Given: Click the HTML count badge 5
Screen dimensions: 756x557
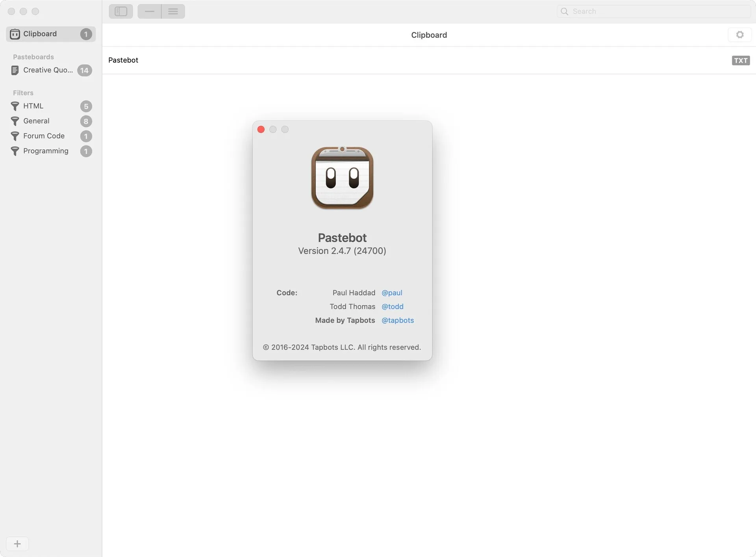Looking at the screenshot, I should [x=86, y=106].
